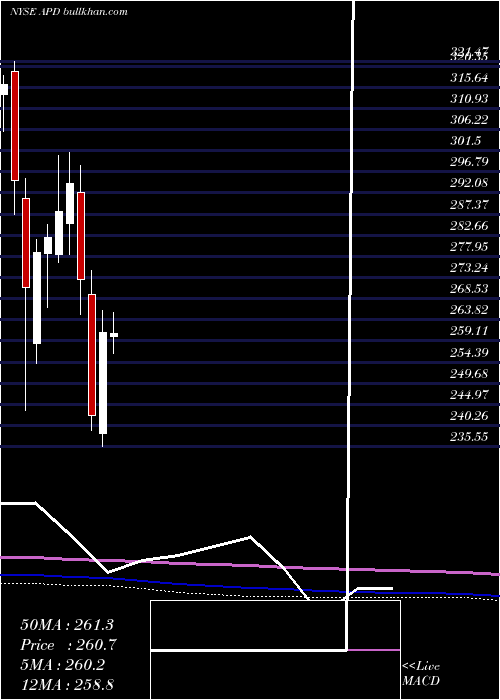Screen dimensions: 500x700
Task: Click the 273.24 price axis label
Action: coord(469,267)
